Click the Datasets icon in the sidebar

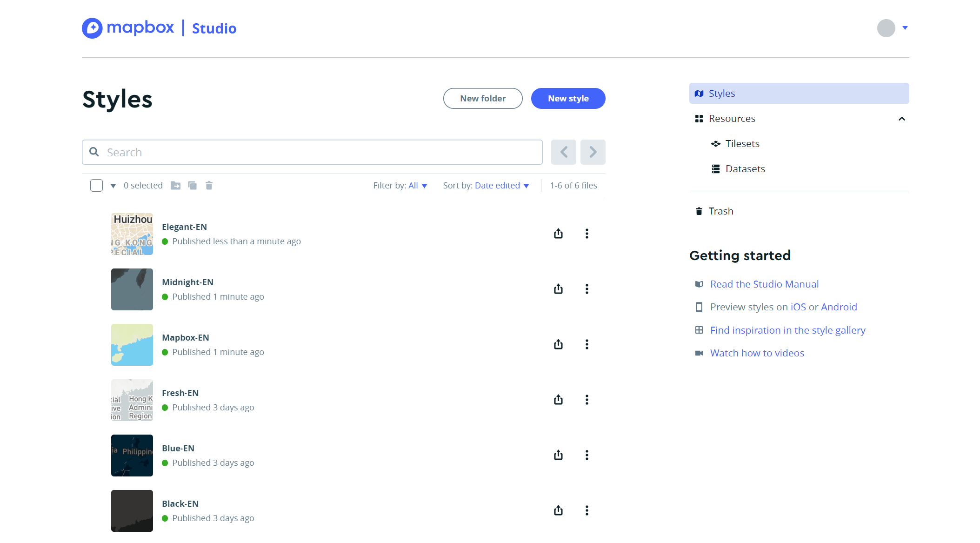(715, 168)
